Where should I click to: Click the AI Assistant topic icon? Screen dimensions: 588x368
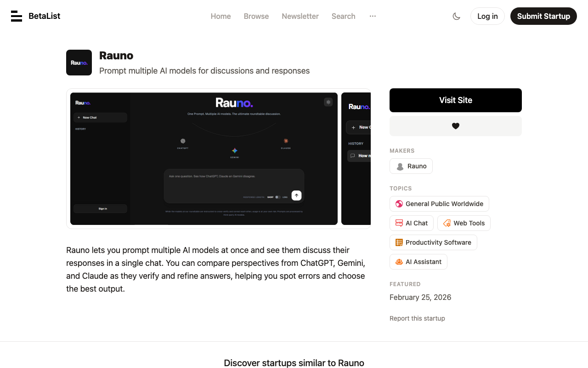399,262
